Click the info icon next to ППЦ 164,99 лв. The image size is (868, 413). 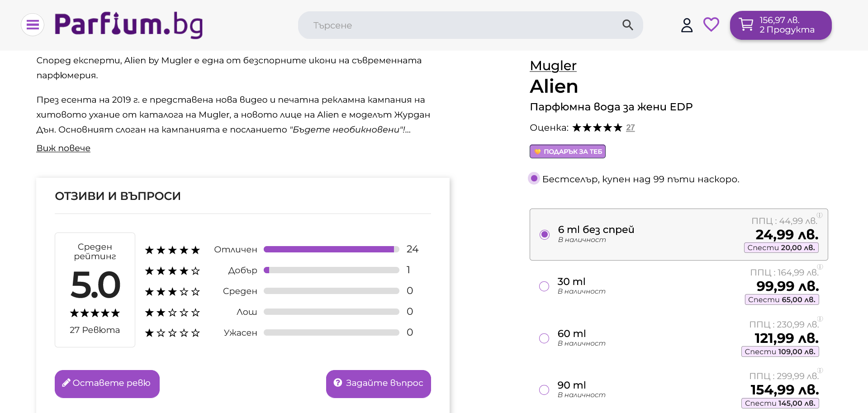click(x=820, y=267)
